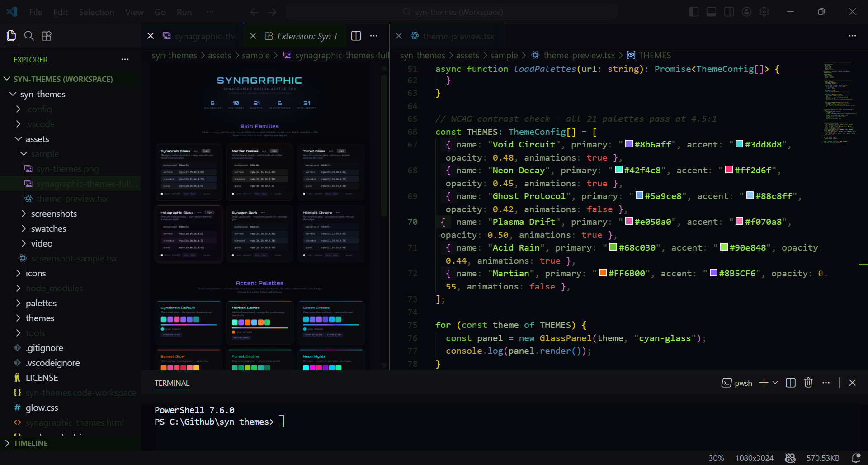Click the 30% zoom status entry
868x465 pixels.
point(716,458)
